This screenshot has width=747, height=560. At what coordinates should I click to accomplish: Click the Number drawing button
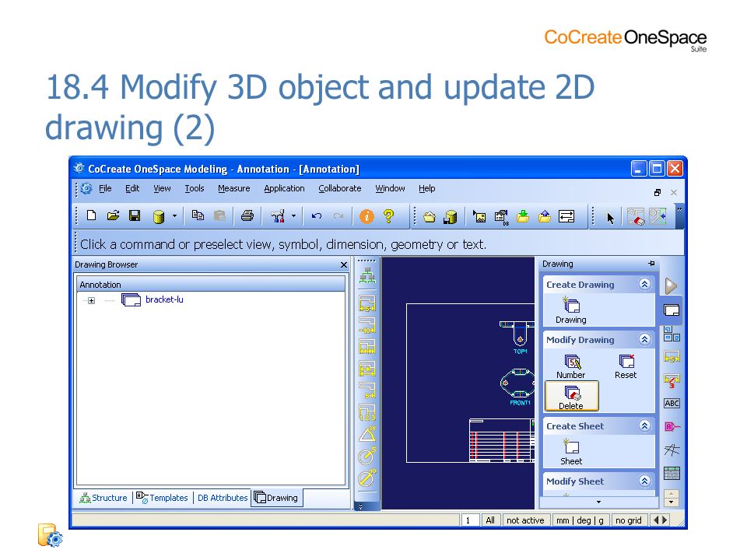point(570,366)
